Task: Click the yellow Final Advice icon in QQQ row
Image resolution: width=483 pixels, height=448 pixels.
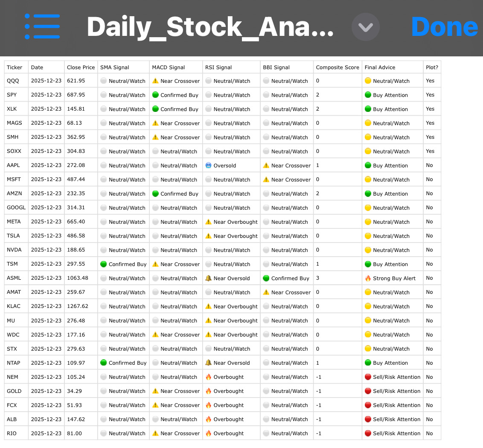Action: point(368,81)
